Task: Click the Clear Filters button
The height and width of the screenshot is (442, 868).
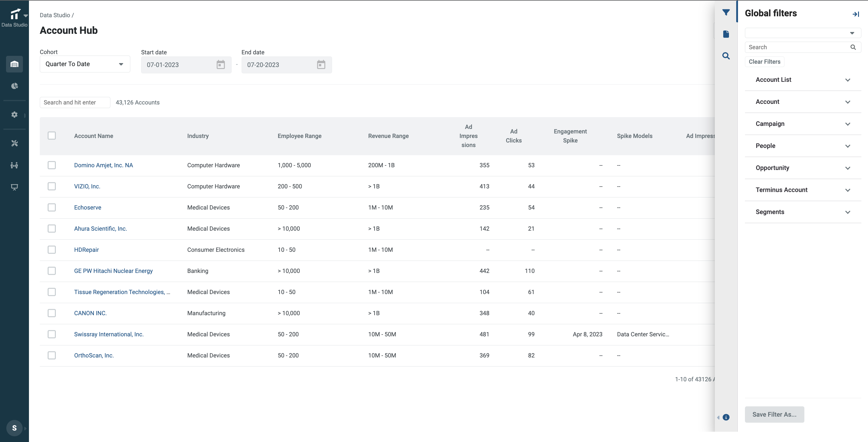Action: (765, 62)
